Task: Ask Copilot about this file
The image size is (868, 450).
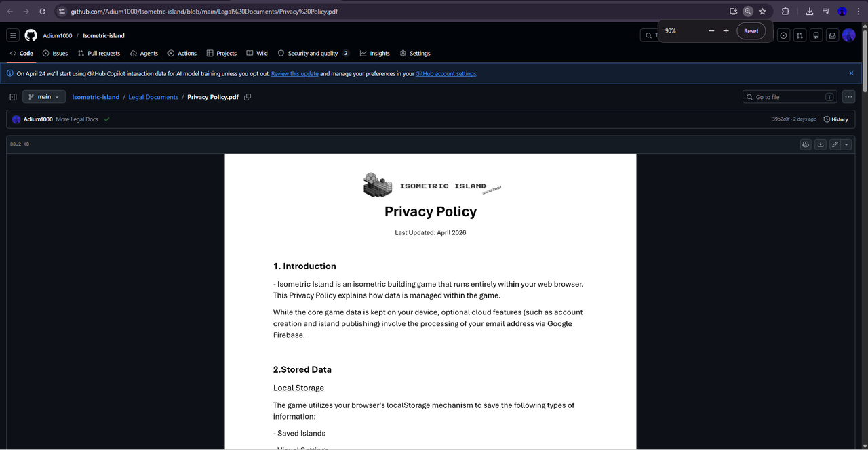Action: (x=806, y=144)
